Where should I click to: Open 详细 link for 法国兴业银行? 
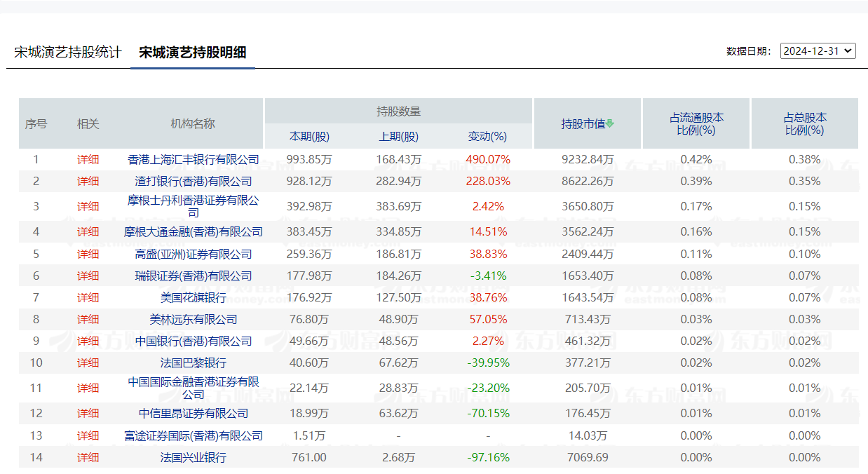point(88,457)
